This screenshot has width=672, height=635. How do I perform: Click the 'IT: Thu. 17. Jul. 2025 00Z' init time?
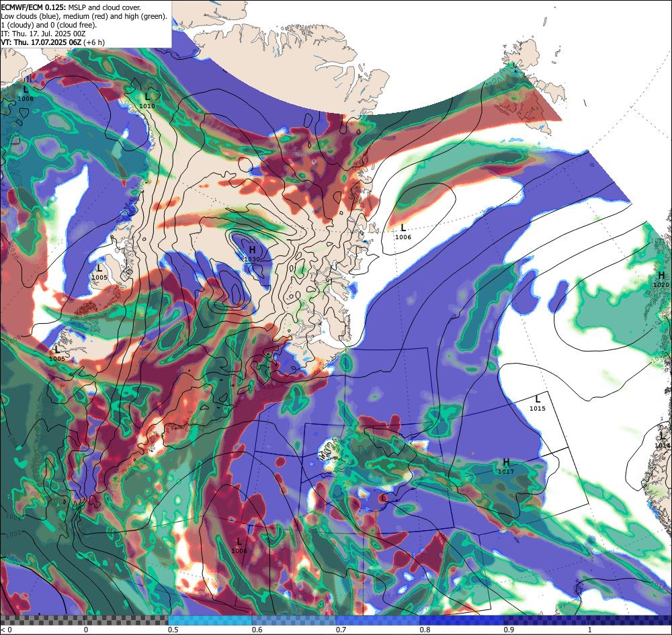tap(43, 34)
